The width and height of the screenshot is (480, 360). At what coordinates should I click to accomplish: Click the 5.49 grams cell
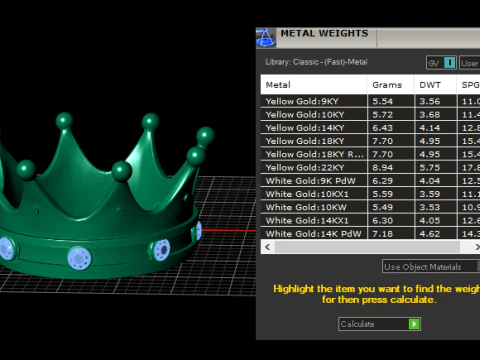coord(391,207)
